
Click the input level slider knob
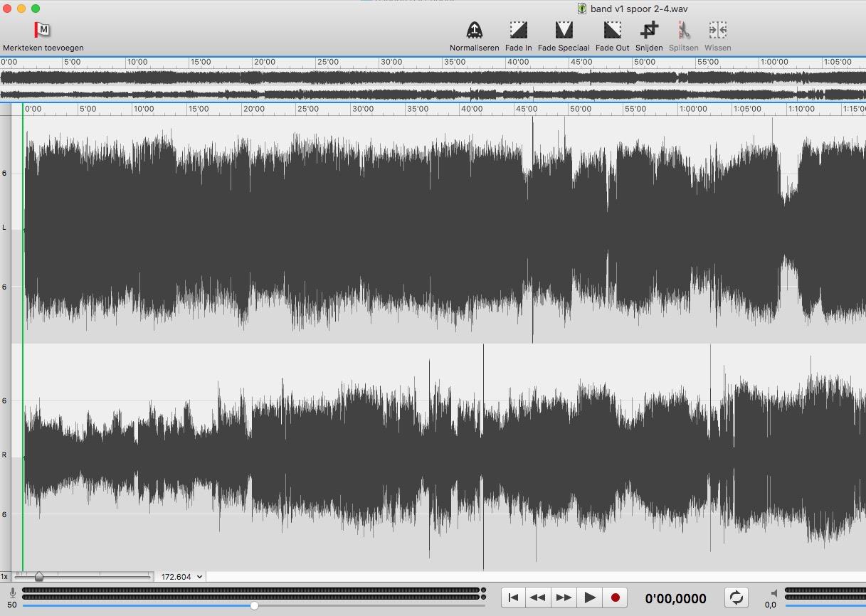click(254, 605)
